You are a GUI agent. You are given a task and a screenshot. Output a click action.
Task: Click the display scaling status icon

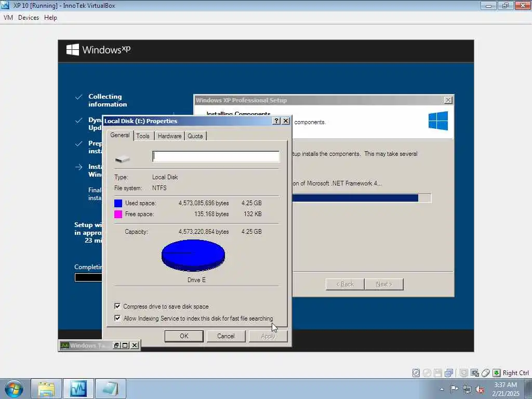pyautogui.click(x=475, y=373)
